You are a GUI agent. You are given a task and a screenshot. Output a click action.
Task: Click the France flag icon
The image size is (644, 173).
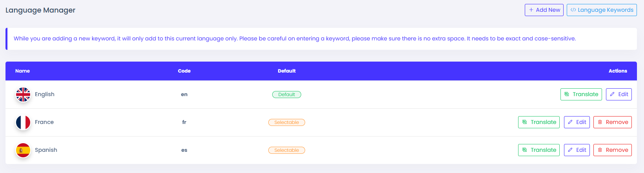tap(23, 122)
